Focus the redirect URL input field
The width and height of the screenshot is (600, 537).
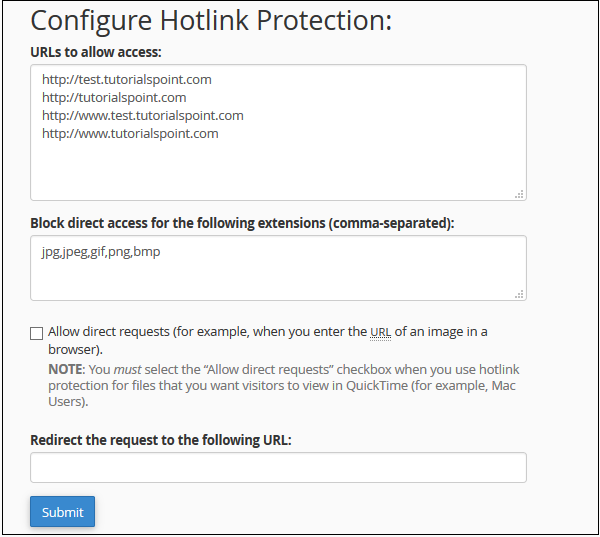coord(278,467)
